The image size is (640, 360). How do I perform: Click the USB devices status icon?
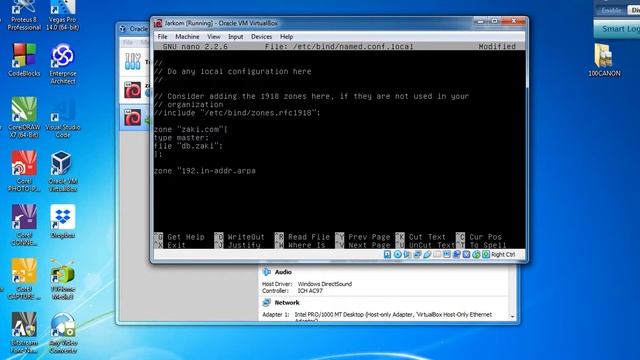(427, 254)
